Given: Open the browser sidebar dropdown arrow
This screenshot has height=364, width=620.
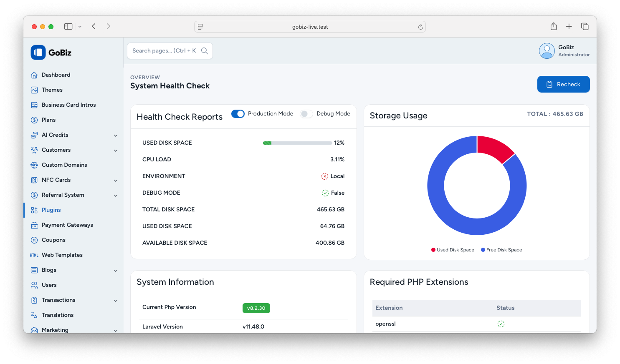Looking at the screenshot, I should (x=80, y=27).
